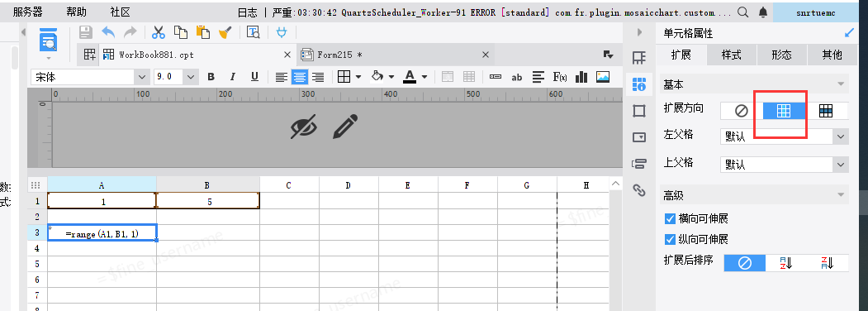
Task: Insert a formula with F(x) icon
Action: tap(560, 77)
